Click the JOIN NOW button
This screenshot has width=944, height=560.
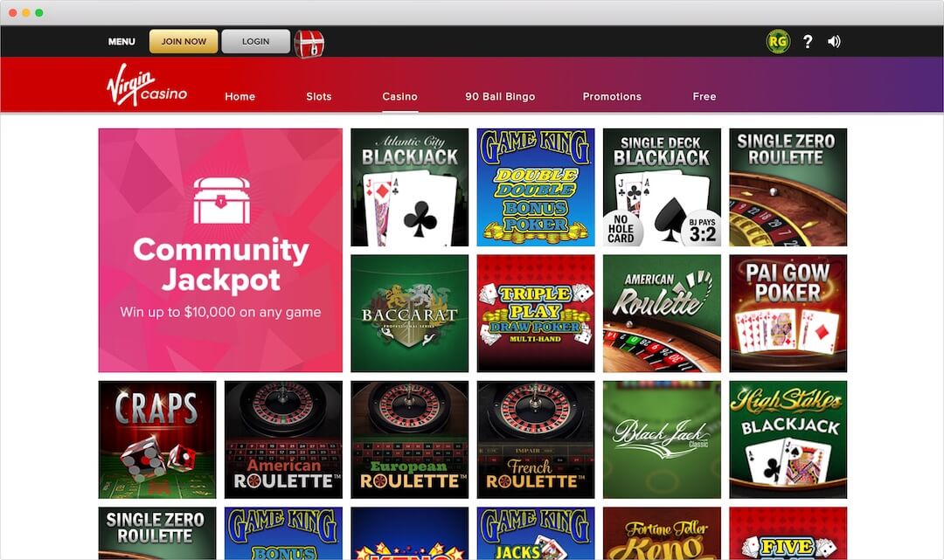tap(184, 42)
